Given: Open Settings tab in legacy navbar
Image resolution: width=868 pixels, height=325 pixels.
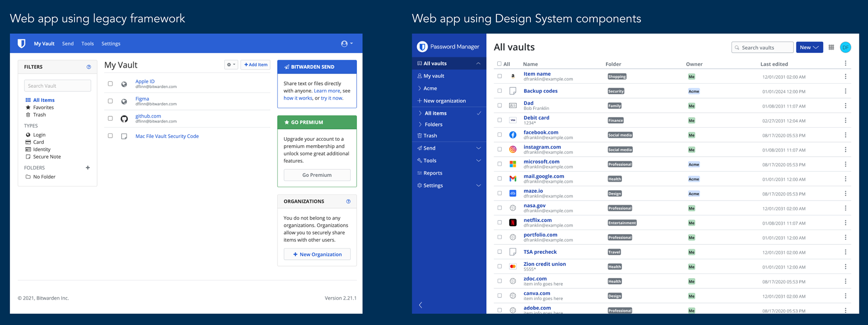Looking at the screenshot, I should (x=111, y=43).
